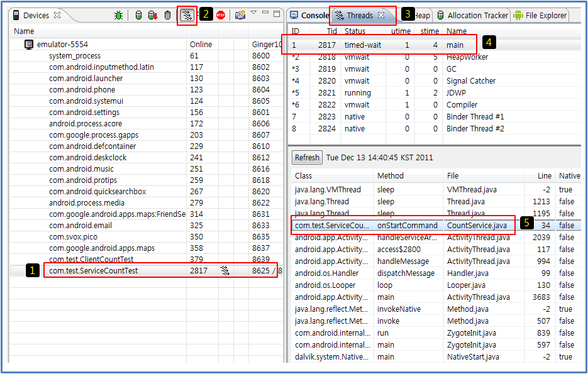Click the Dump HPROF file icon
The image size is (588, 374).
[153, 15]
